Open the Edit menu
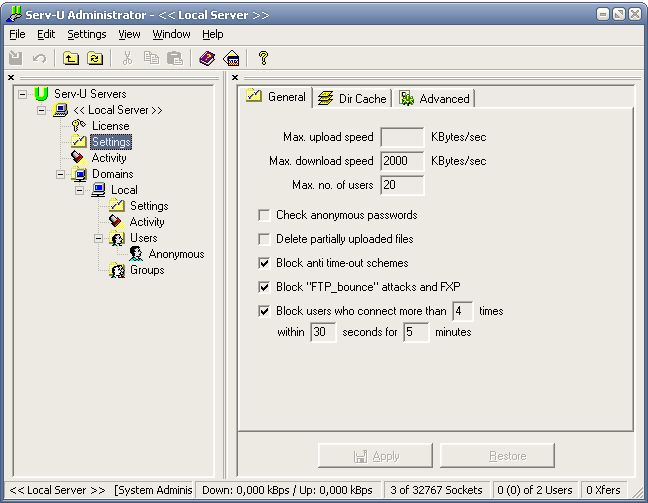The image size is (648, 503). [46, 34]
